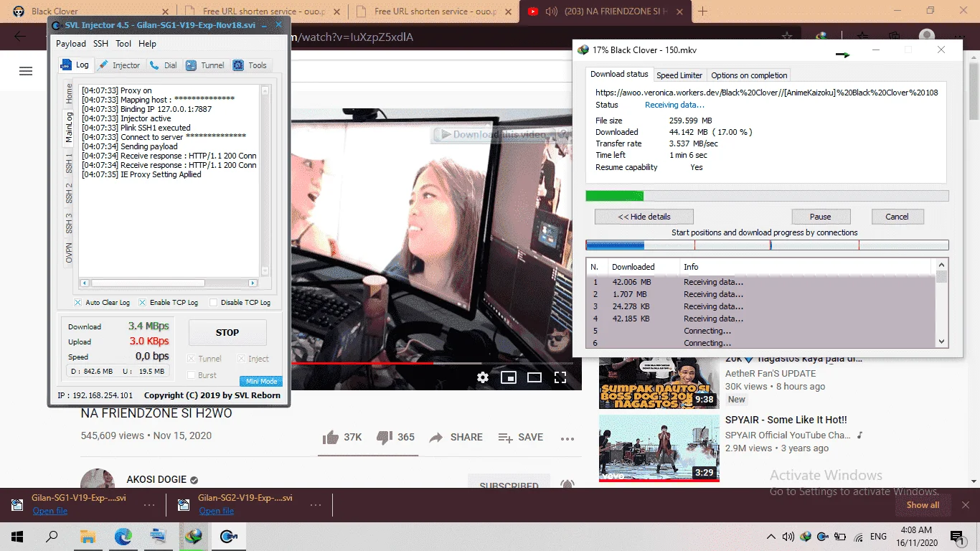Switch to the Tools tab in SVL Injector
Screen dimensions: 980x551
click(x=250, y=65)
